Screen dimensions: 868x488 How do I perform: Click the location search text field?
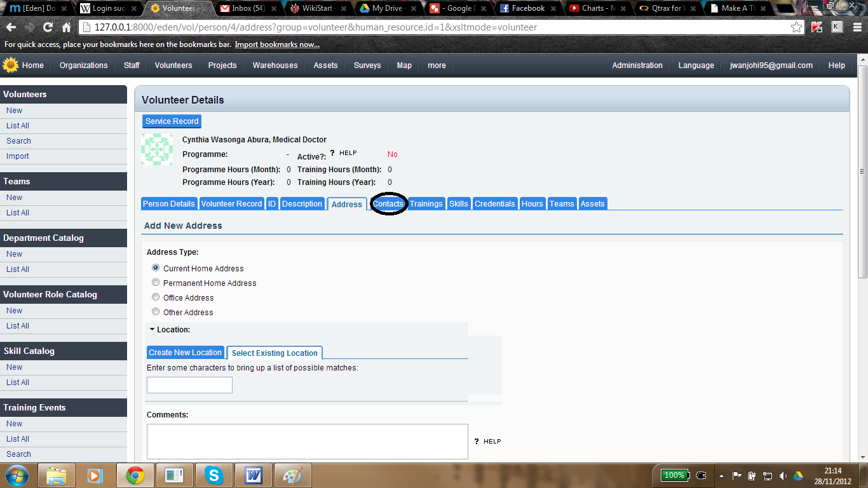[189, 385]
